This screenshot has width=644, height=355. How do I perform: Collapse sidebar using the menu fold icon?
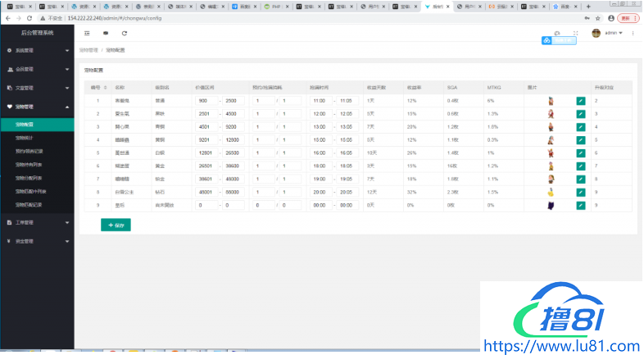pyautogui.click(x=88, y=34)
